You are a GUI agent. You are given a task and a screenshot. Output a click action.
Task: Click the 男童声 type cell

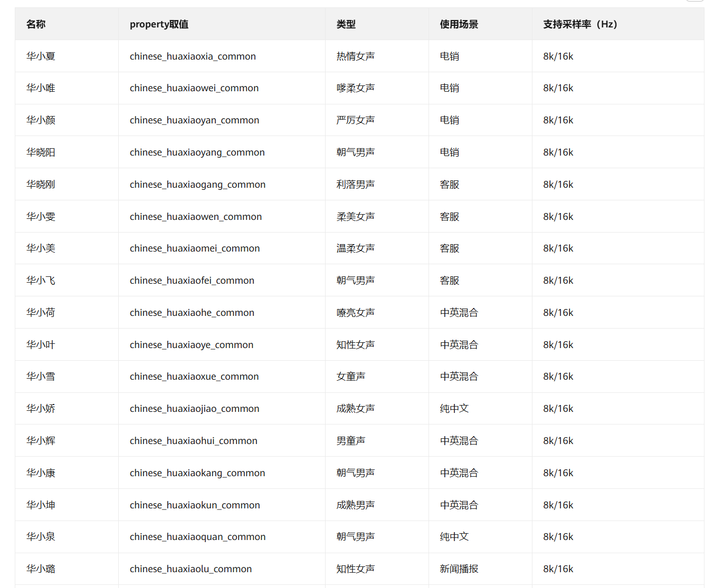(x=351, y=441)
